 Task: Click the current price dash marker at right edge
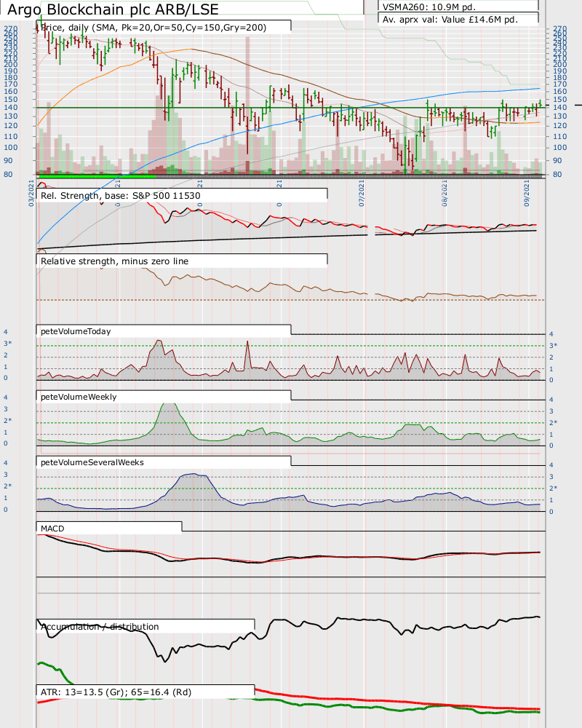578,106
